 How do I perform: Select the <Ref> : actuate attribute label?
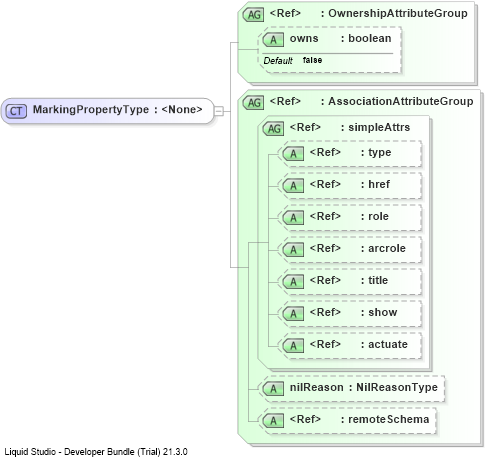359,344
